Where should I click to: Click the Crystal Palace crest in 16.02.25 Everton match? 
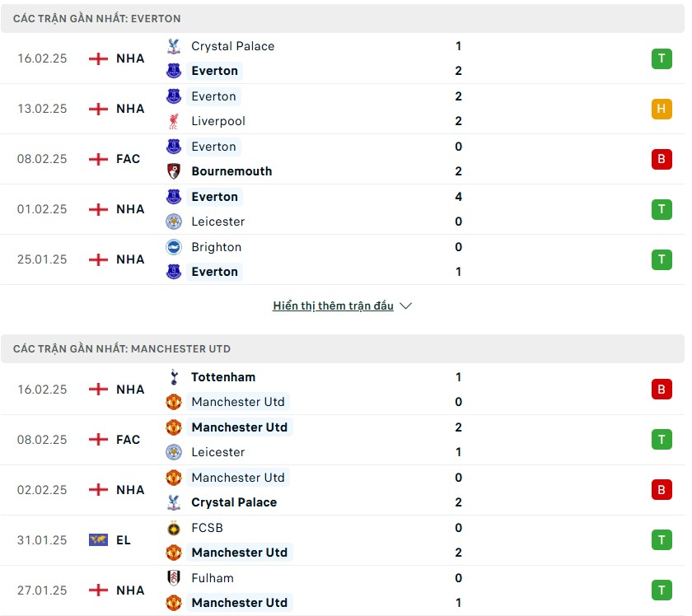[x=174, y=46]
